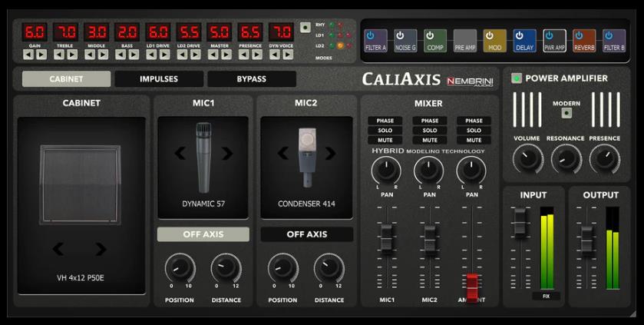Mute the Ambient mixer channel

474,140
